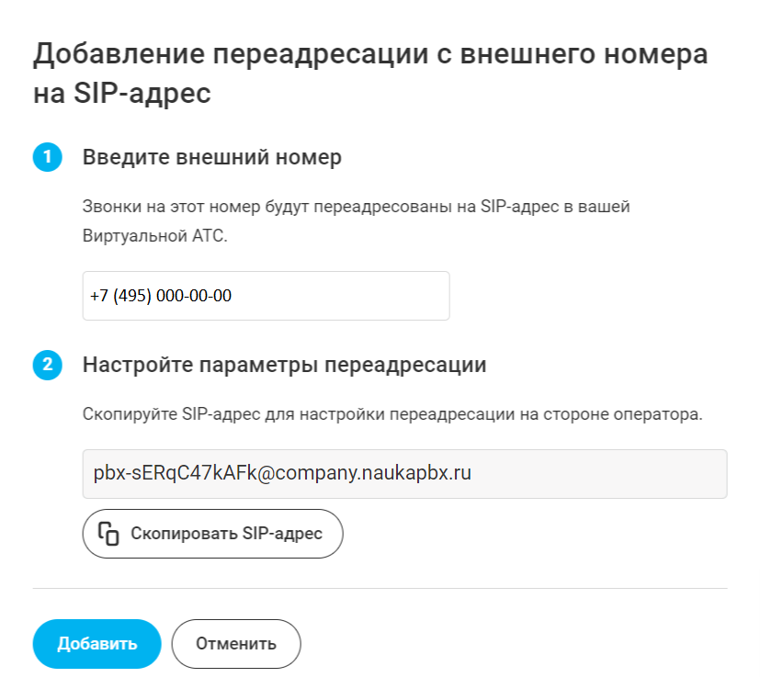Click the blue step 2 badge
The height and width of the screenshot is (700, 760).
47,366
